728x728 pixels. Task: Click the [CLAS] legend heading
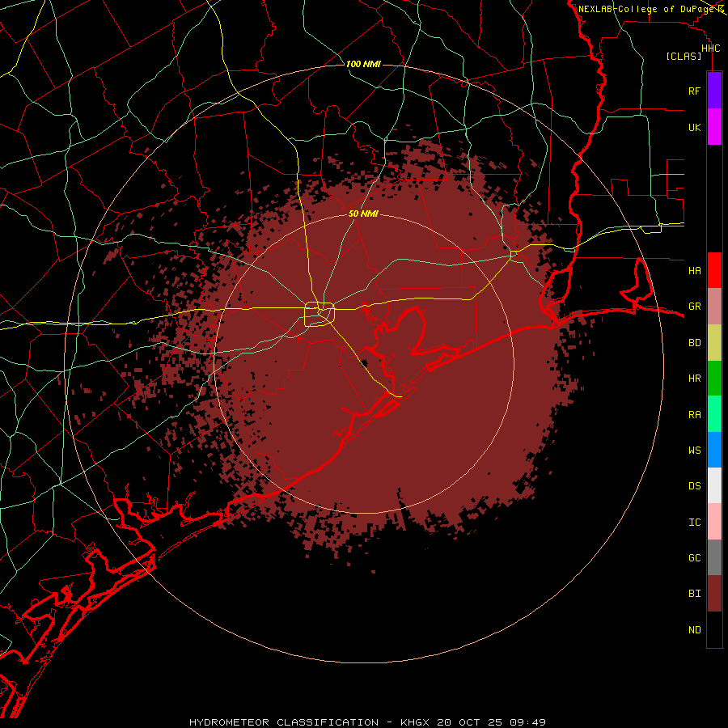[684, 57]
